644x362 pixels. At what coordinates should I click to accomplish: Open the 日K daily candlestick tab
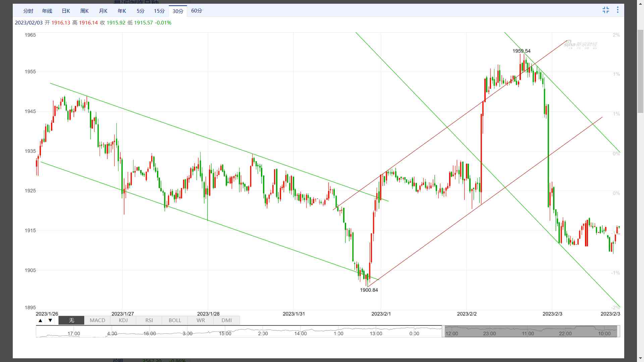(66, 11)
